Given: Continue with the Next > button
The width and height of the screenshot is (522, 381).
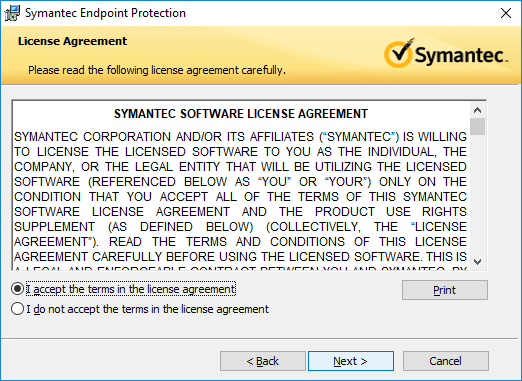Looking at the screenshot, I should (351, 361).
